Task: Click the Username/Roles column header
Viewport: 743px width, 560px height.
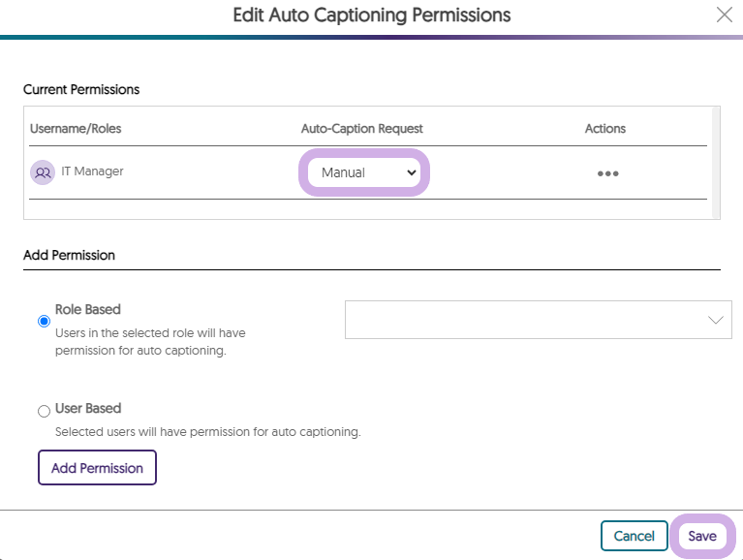Action: pyautogui.click(x=76, y=129)
